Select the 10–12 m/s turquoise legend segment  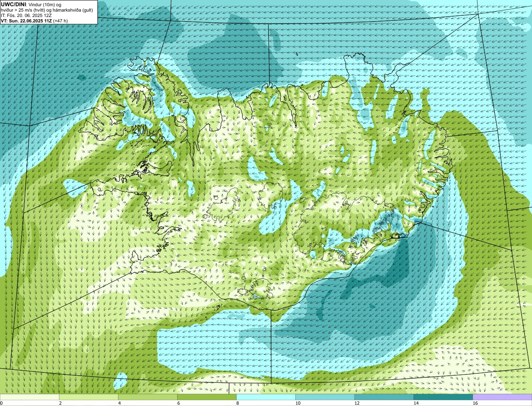(325, 397)
